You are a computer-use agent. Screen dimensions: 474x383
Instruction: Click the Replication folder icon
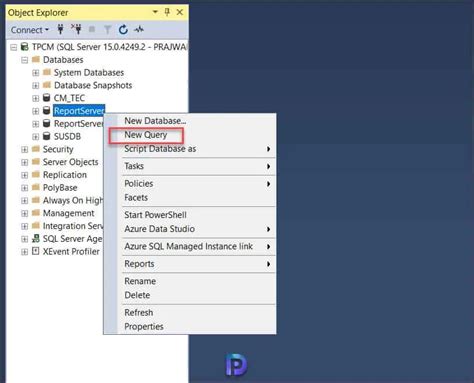[36, 174]
